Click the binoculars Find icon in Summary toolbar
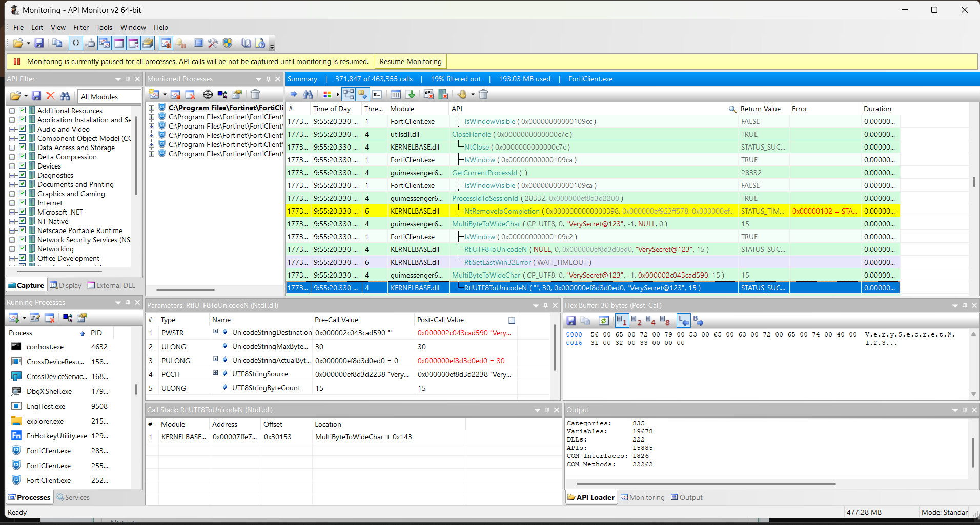The image size is (980, 525). click(308, 94)
